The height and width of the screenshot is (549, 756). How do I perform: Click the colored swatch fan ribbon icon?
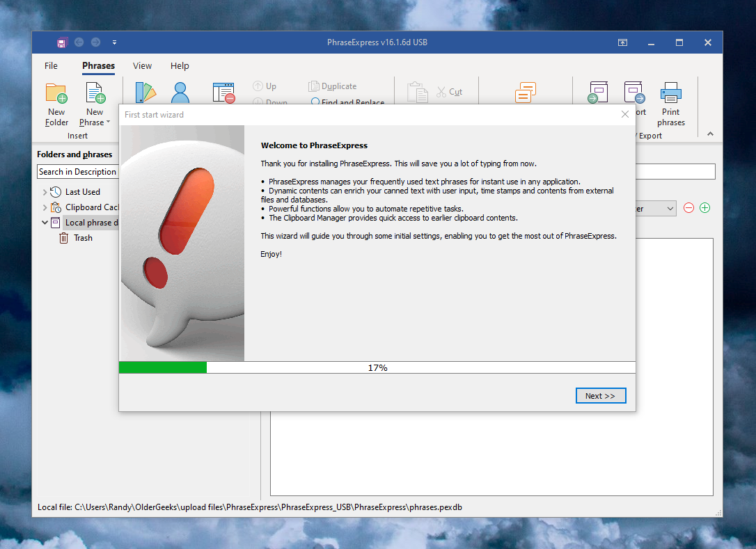click(145, 93)
